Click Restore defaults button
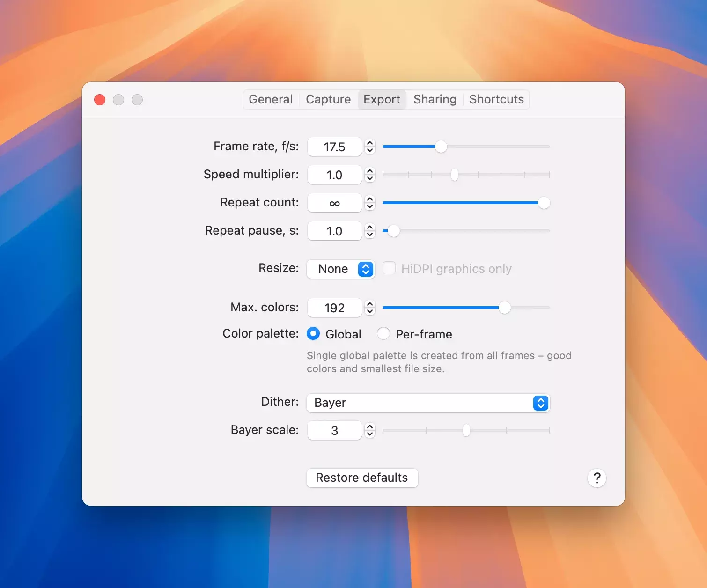This screenshot has height=588, width=707. (x=362, y=478)
